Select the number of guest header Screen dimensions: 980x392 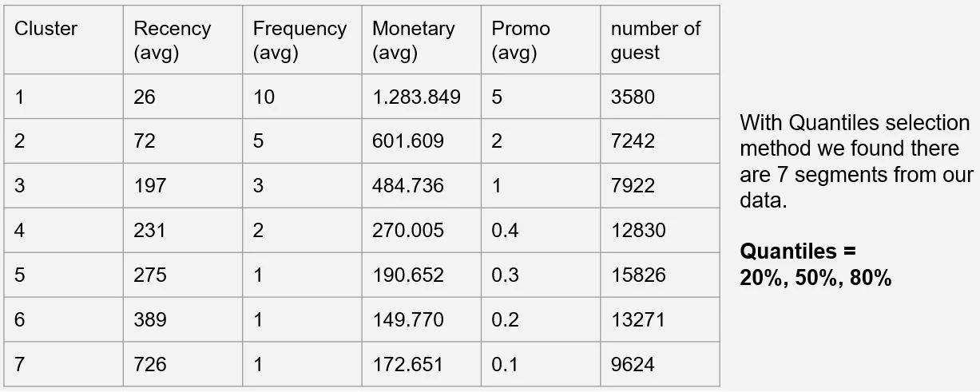655,40
